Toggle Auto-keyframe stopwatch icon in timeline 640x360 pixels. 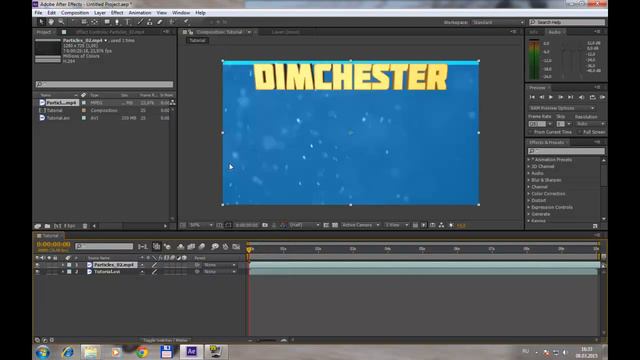point(225,247)
